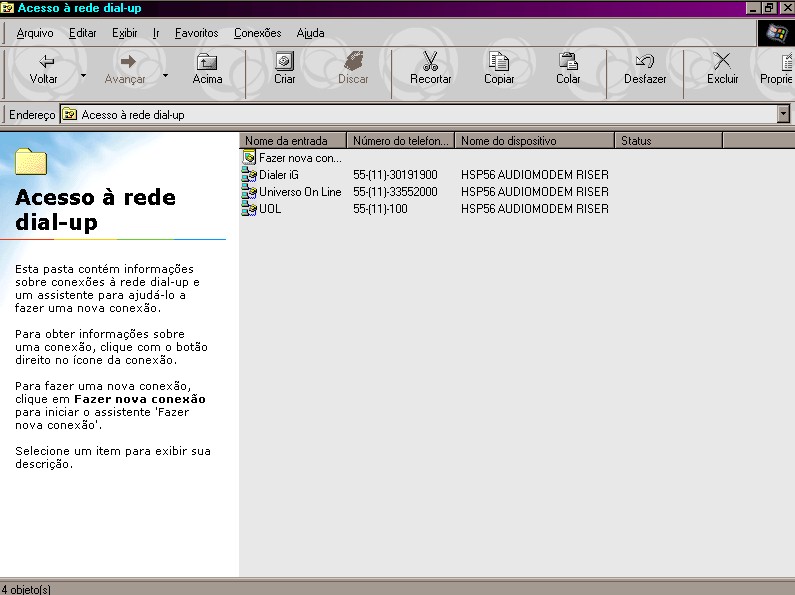Screen dimensions: 795x595
Task: Click the Discar dial toolbar icon
Action: [353, 61]
